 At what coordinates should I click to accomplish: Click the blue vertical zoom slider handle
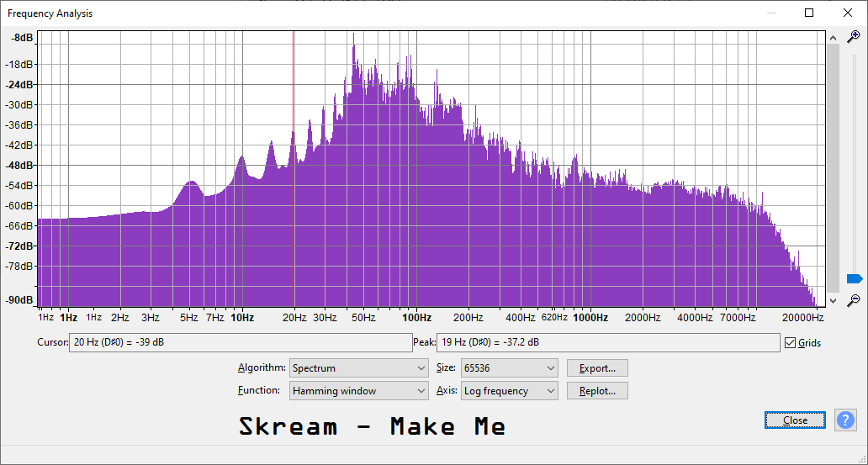[855, 278]
